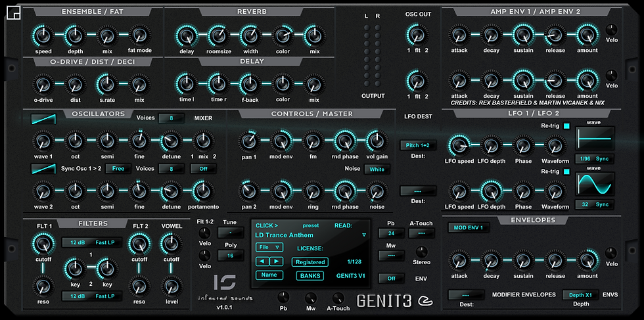Toggle Sync Osc 1 > 2 Free button
This screenshot has width=644, height=320.
coord(118,168)
